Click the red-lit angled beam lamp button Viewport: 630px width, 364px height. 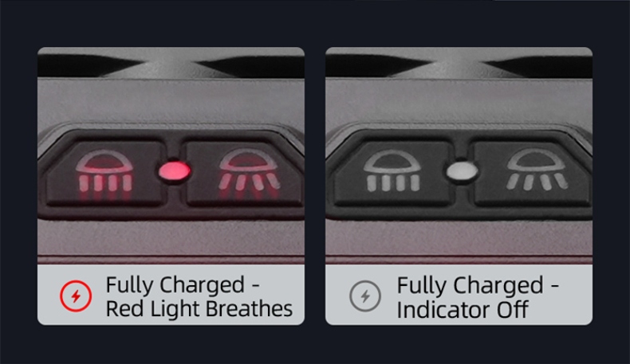coord(245,174)
